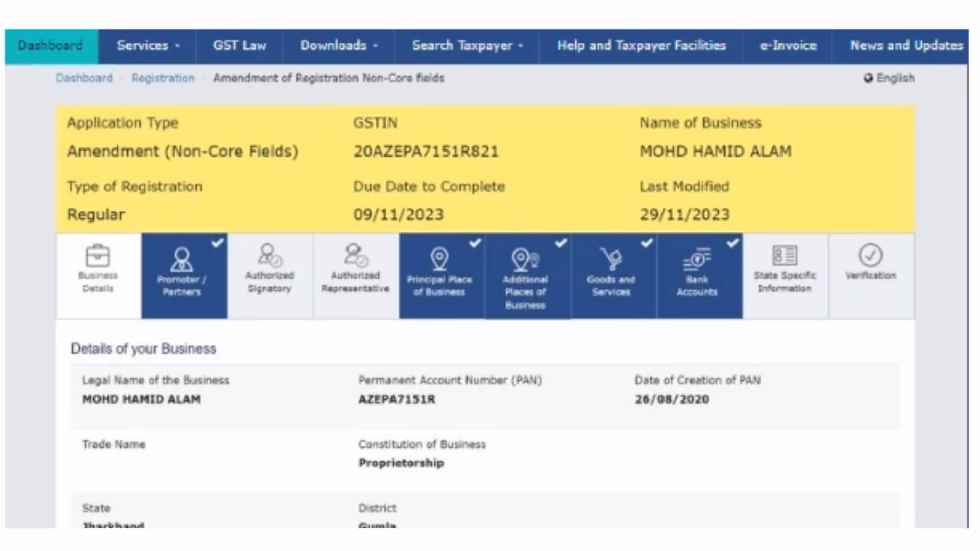Click the Amendment (Non-Core Fields) application type
Screen dimensions: 980x551
(183, 152)
